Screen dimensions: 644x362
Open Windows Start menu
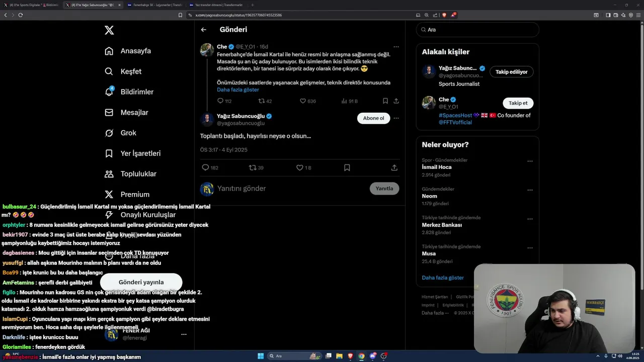[x=261, y=356]
